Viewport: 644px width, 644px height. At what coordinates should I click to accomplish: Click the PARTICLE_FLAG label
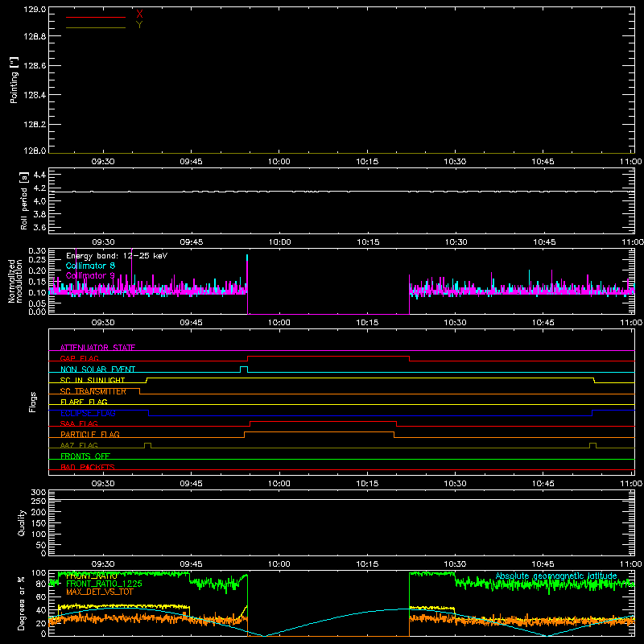pyautogui.click(x=90, y=435)
